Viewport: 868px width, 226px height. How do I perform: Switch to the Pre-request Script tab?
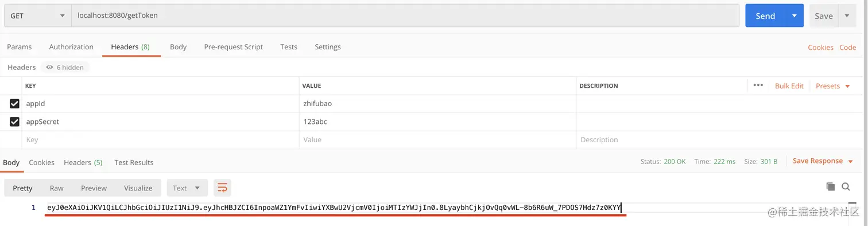pyautogui.click(x=233, y=47)
